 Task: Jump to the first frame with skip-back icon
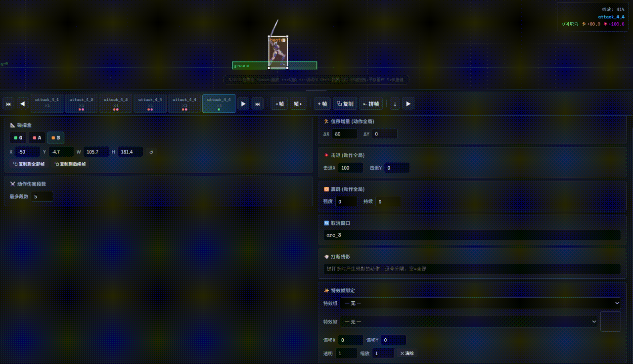point(8,104)
